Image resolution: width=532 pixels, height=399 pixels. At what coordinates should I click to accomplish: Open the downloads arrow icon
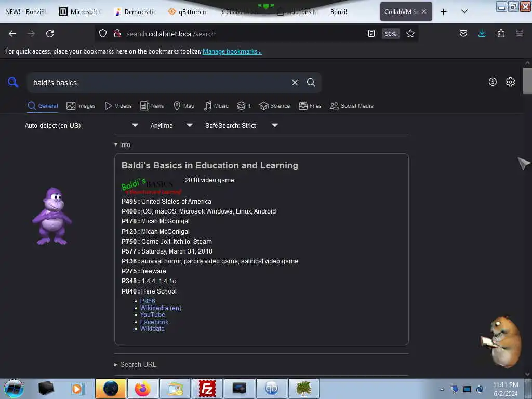coord(482,34)
